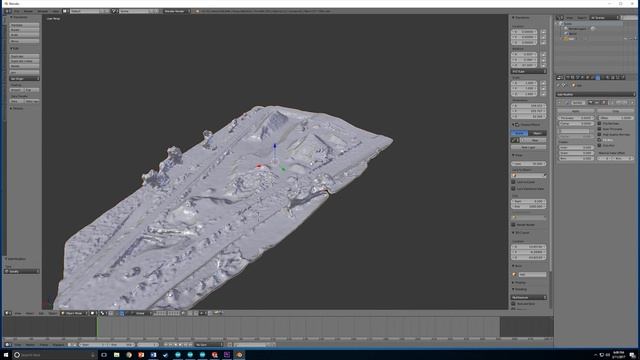Lock the Rotation X value

[543, 54]
